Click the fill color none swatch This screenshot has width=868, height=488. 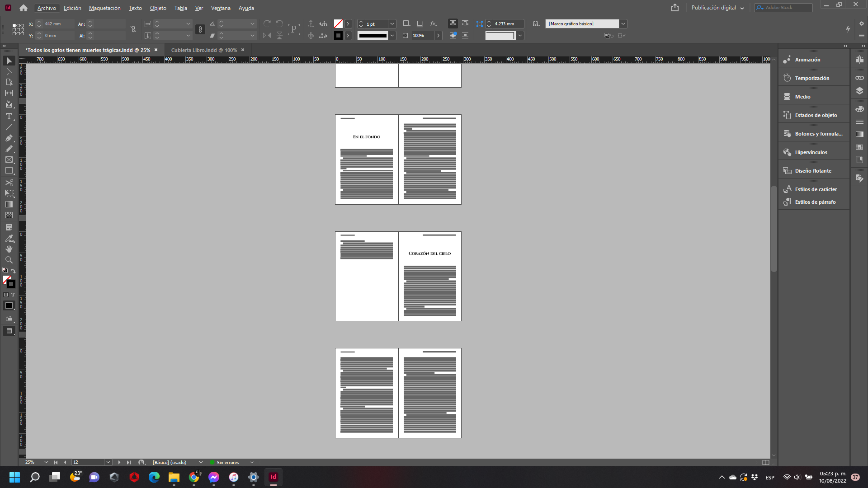coord(338,23)
